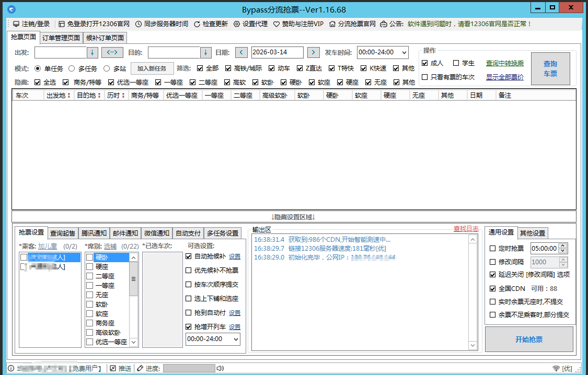Switch to the 候补订单页面 tab
This screenshot has width=588, height=375.
pyautogui.click(x=104, y=38)
